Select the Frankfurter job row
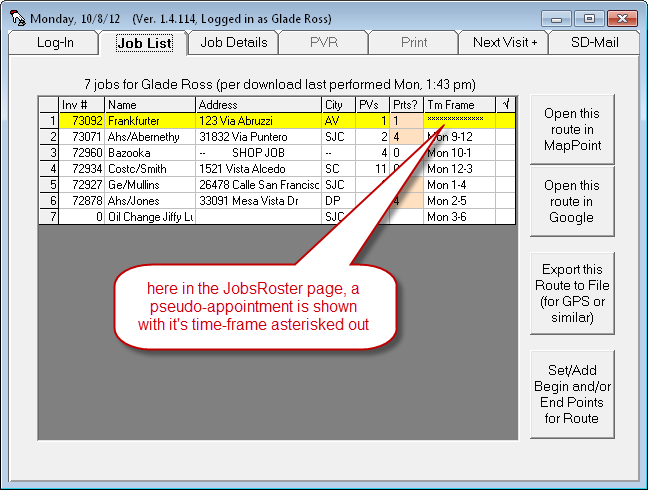648x490 pixels. point(150,120)
